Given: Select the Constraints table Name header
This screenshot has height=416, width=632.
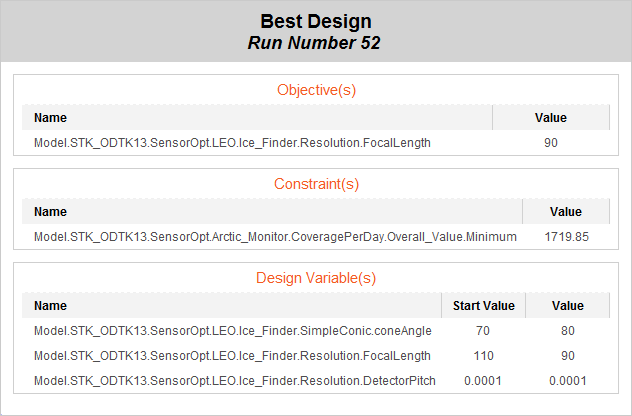Looking at the screenshot, I should tap(50, 212).
